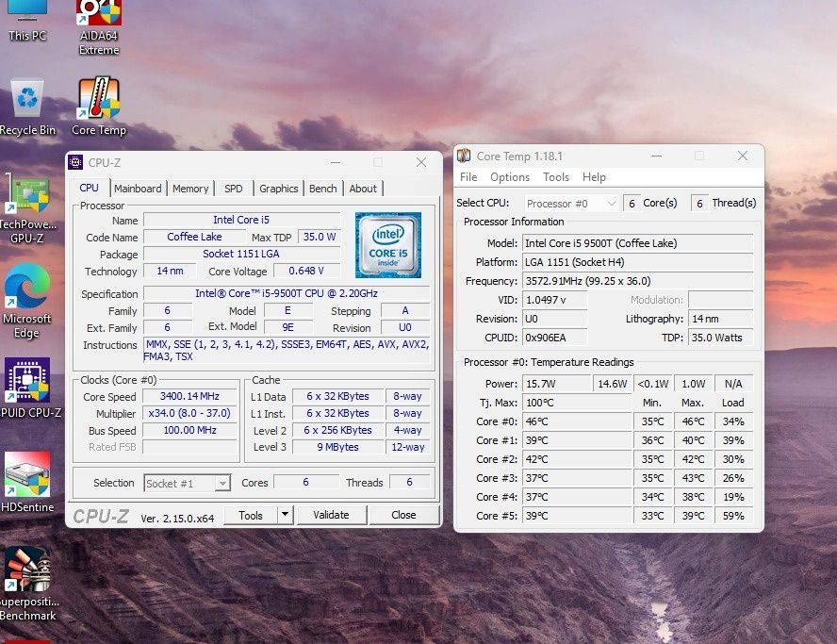
Task: Click the Core Voltage value 0.648 V
Action: (x=306, y=272)
